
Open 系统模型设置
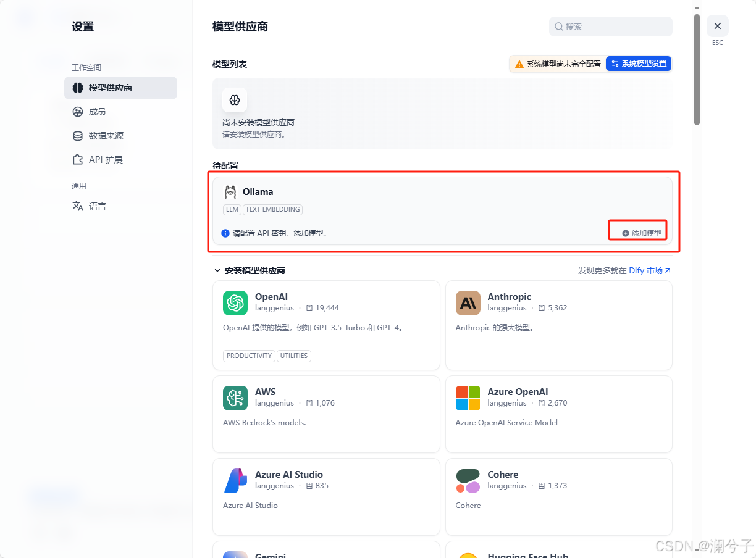(x=639, y=64)
